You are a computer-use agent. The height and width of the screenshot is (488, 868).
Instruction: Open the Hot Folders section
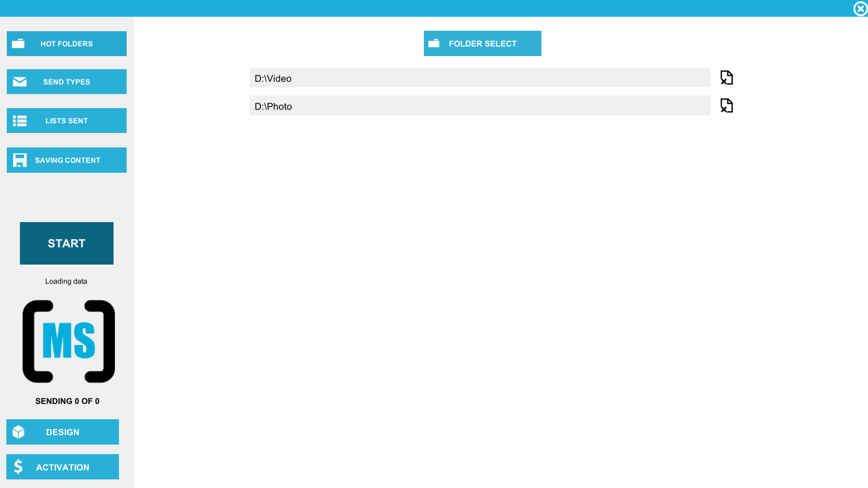tap(66, 44)
